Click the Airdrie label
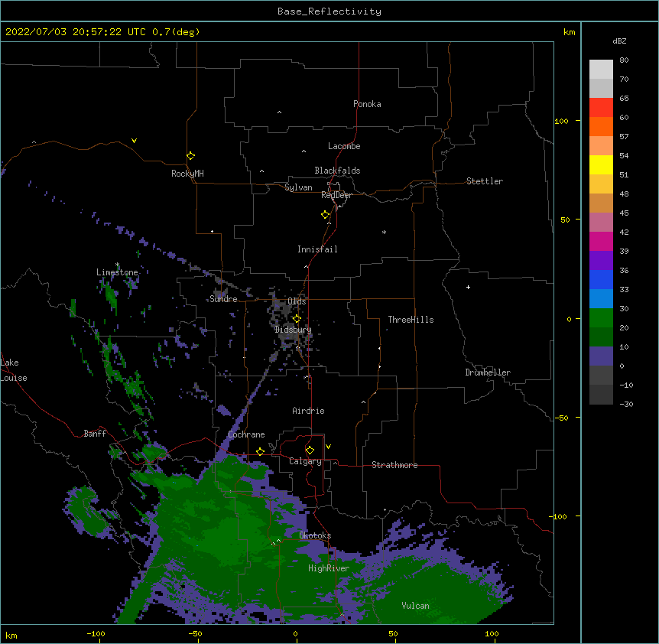 tap(308, 411)
